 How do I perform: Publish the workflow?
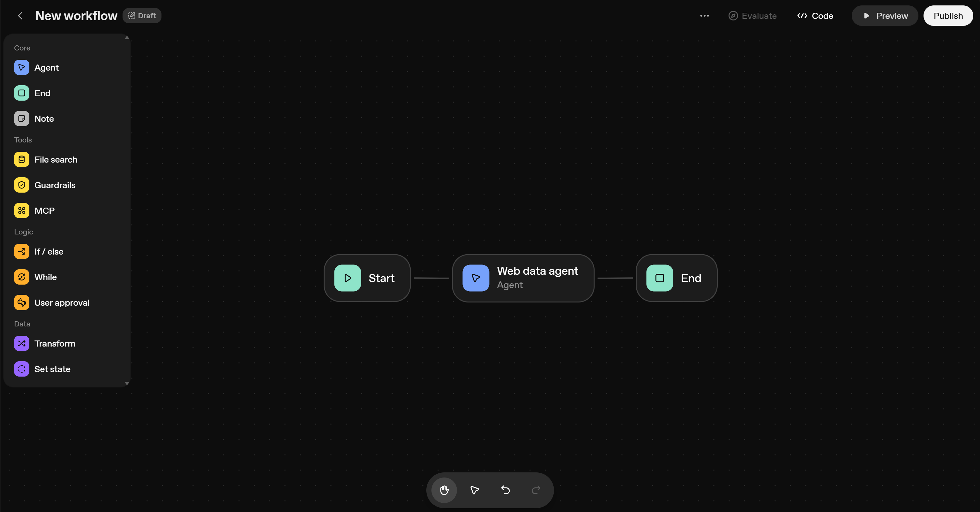948,16
